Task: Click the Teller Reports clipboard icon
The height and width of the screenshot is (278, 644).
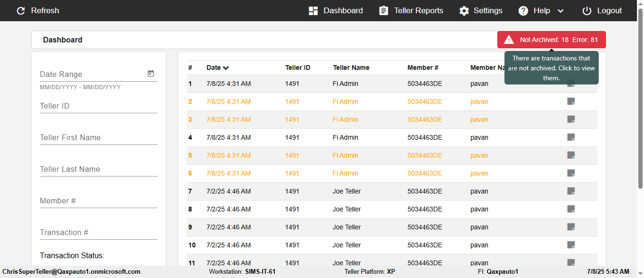Action: [384, 11]
